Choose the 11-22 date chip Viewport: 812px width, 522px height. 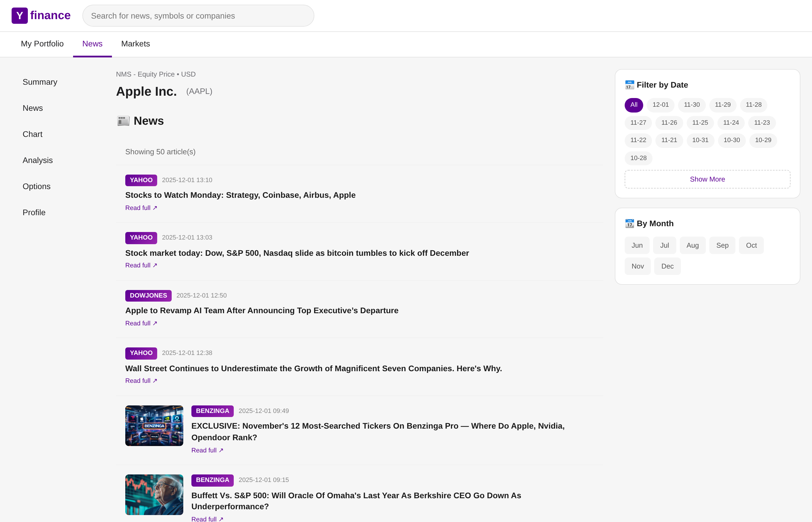638,140
